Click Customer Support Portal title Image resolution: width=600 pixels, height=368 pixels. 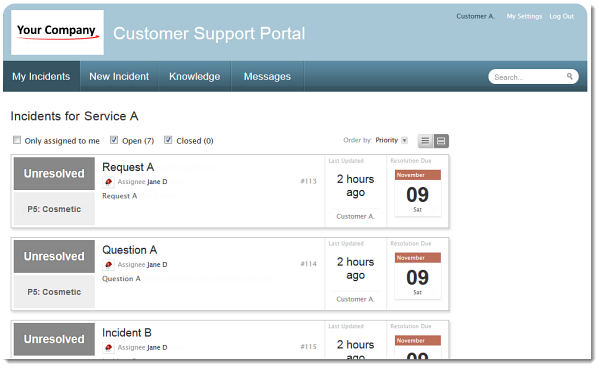point(209,34)
